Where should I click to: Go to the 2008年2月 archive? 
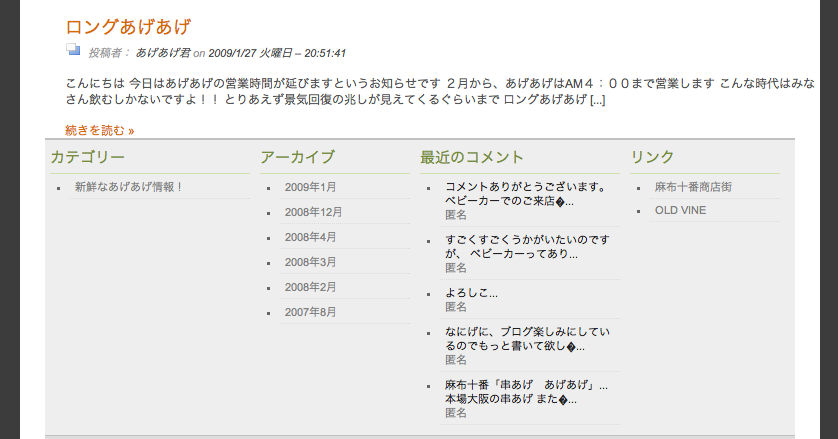pos(310,287)
